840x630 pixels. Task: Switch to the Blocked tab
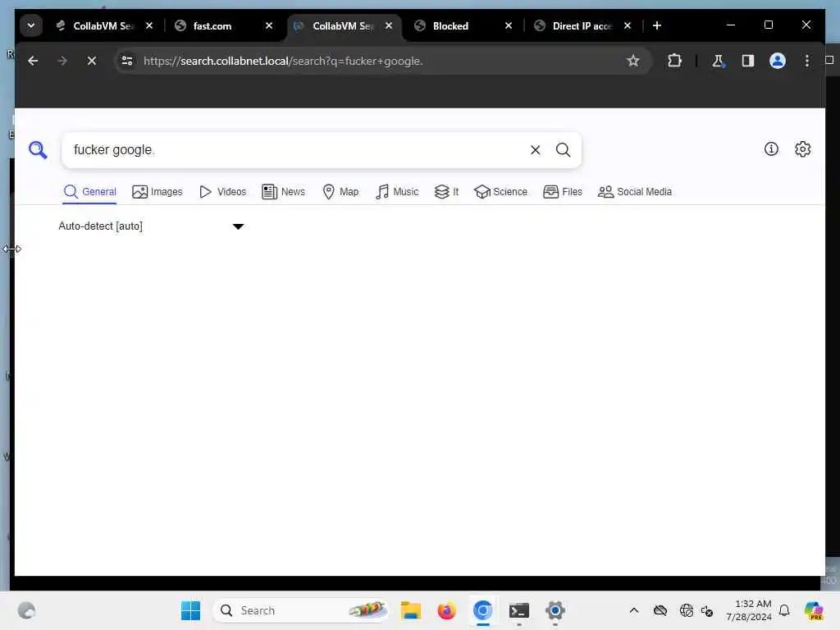tap(450, 25)
